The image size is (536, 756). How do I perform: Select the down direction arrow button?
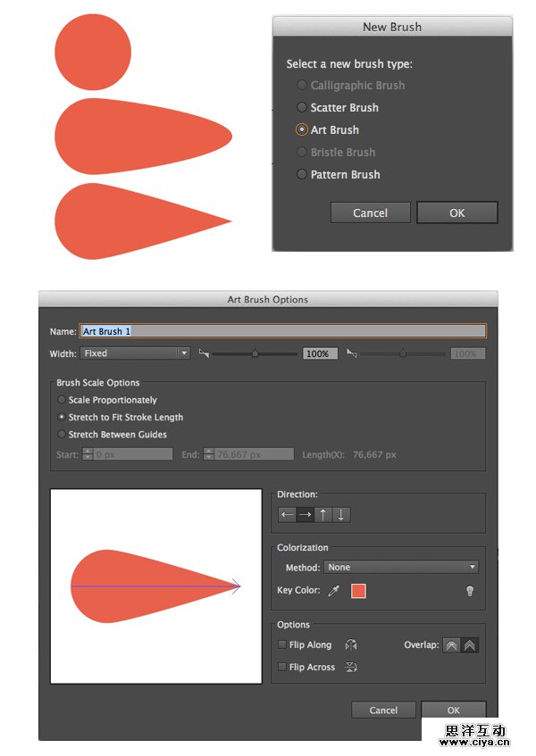341,514
